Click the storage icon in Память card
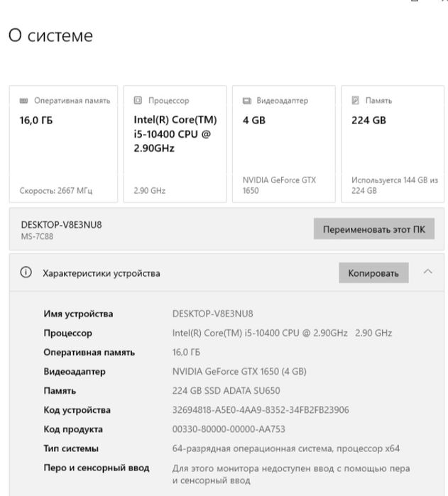 tap(355, 101)
